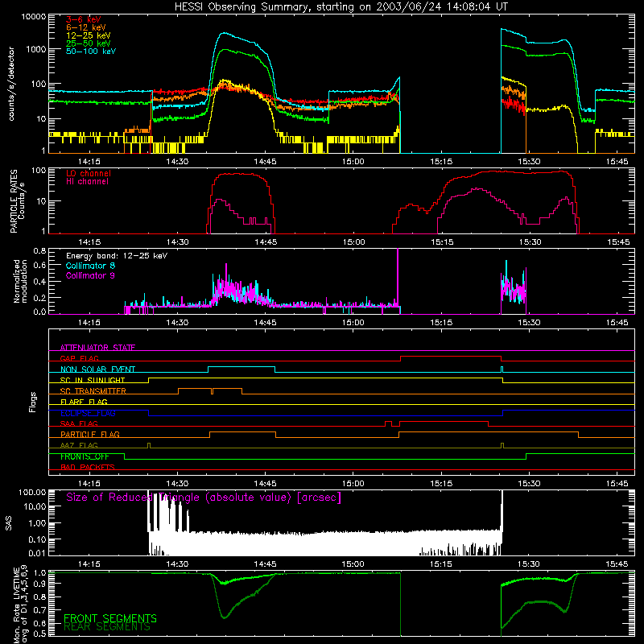Select the 25-50 keV legend label
Viewport: 644px width, 644px height.
pos(89,43)
